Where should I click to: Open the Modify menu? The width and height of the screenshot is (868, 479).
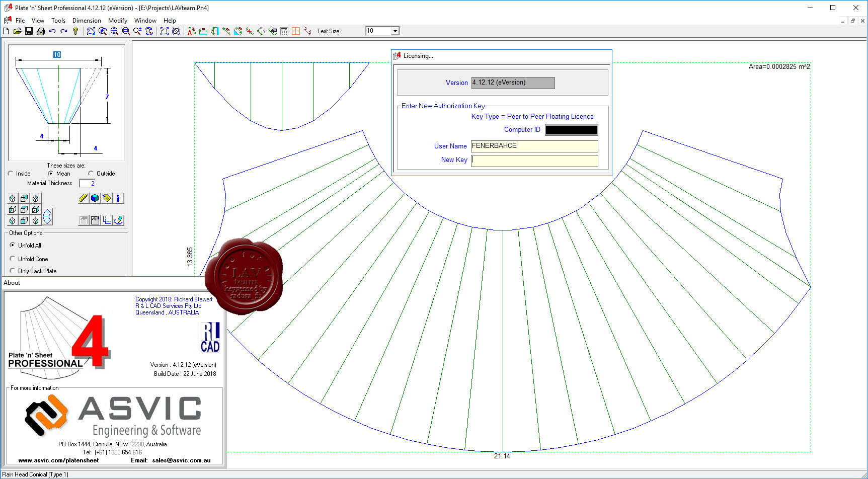(x=118, y=21)
